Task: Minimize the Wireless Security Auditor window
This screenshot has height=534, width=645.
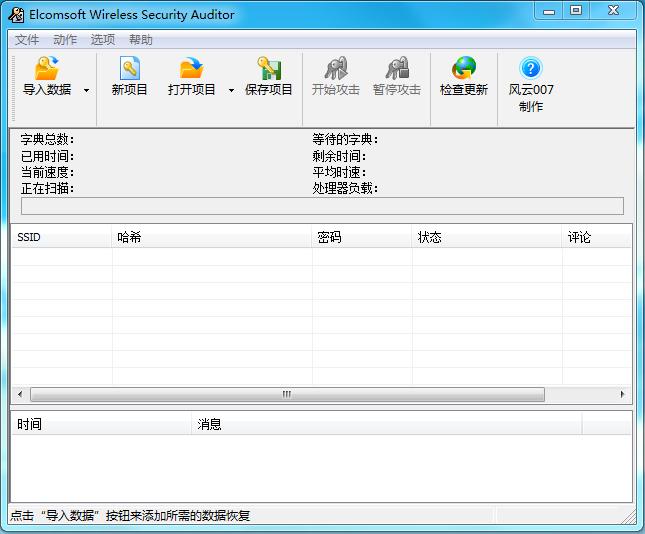Action: click(x=549, y=11)
